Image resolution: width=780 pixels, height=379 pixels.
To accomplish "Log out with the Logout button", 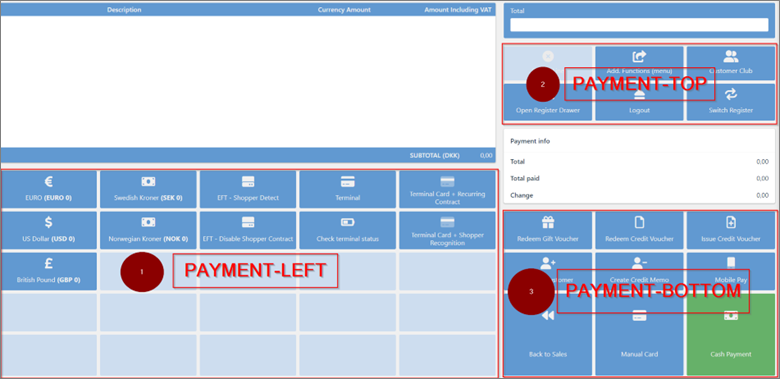I will tap(639, 102).
